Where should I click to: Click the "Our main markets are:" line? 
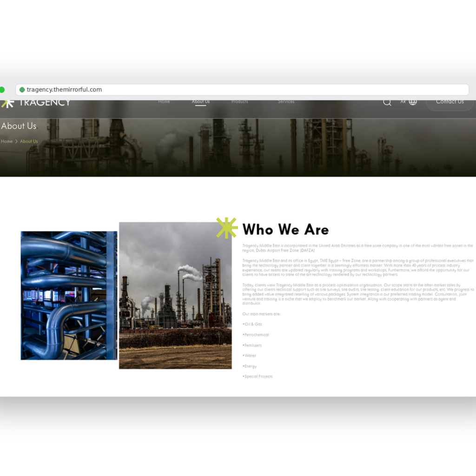261,314
